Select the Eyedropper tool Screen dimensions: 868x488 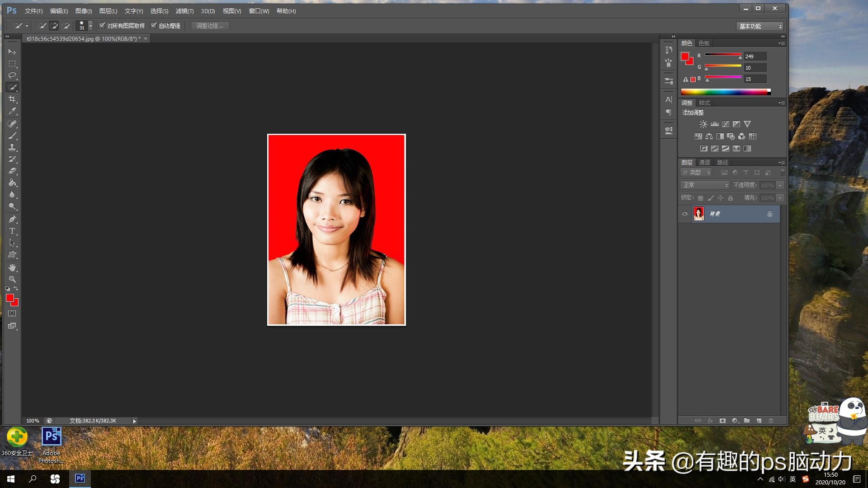tap(12, 111)
